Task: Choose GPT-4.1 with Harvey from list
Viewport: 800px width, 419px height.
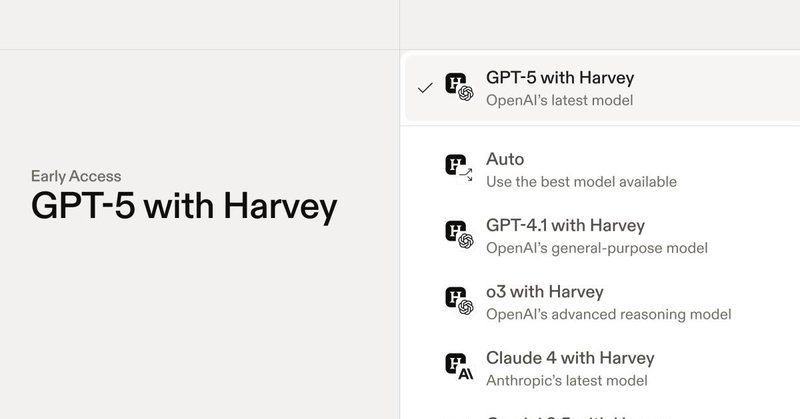Action: [565, 225]
